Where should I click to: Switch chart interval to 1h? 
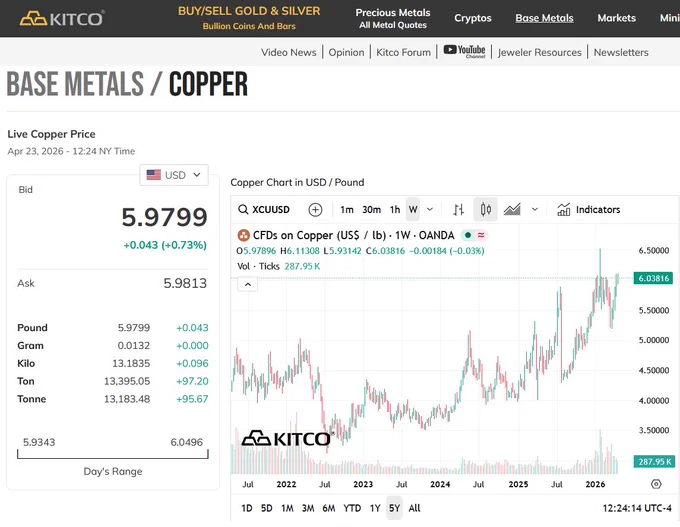(395, 209)
